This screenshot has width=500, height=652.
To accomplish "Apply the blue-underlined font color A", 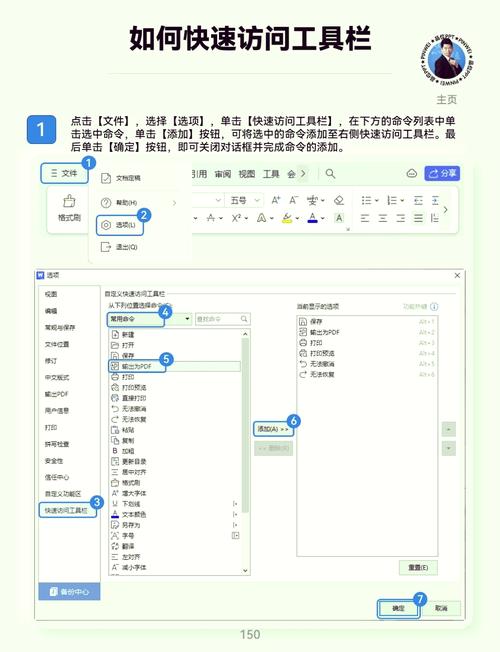I will 313,218.
